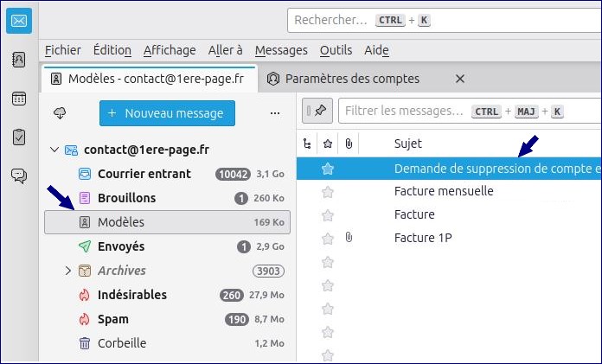The image size is (602, 364).
Task: Close the Paramètres des comptes tab
Action: (460, 79)
